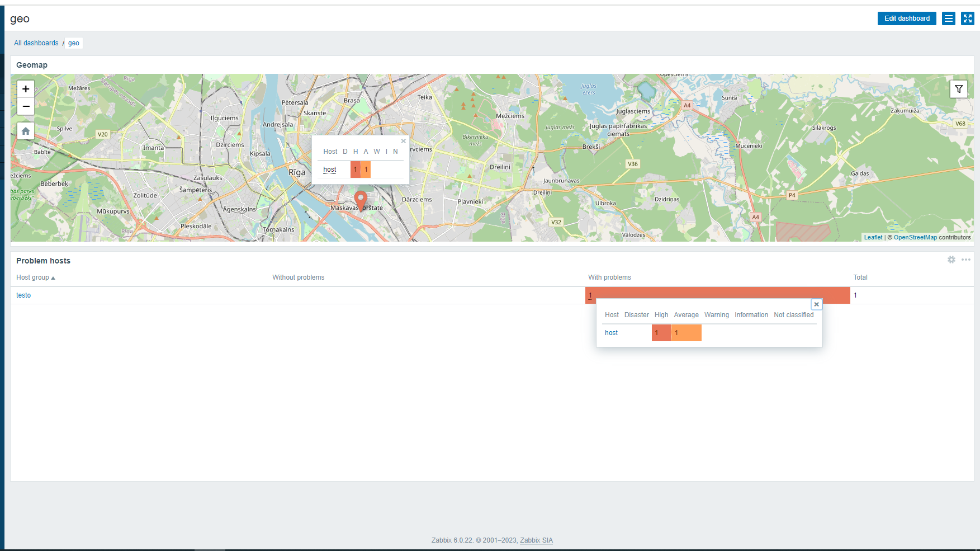Screen dimensions: 980x551
Task: Open Problem hosts widget three-dot menu
Action: (x=965, y=260)
